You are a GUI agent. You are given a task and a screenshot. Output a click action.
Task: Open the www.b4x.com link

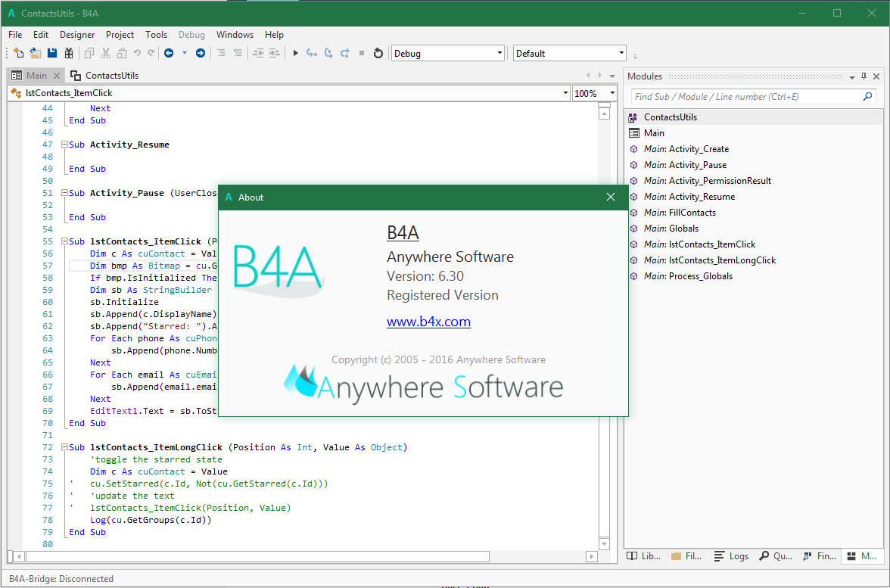pyautogui.click(x=428, y=322)
